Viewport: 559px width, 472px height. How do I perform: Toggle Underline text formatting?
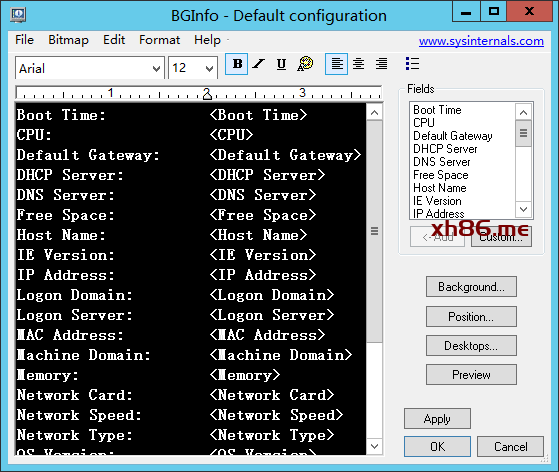pyautogui.click(x=281, y=64)
